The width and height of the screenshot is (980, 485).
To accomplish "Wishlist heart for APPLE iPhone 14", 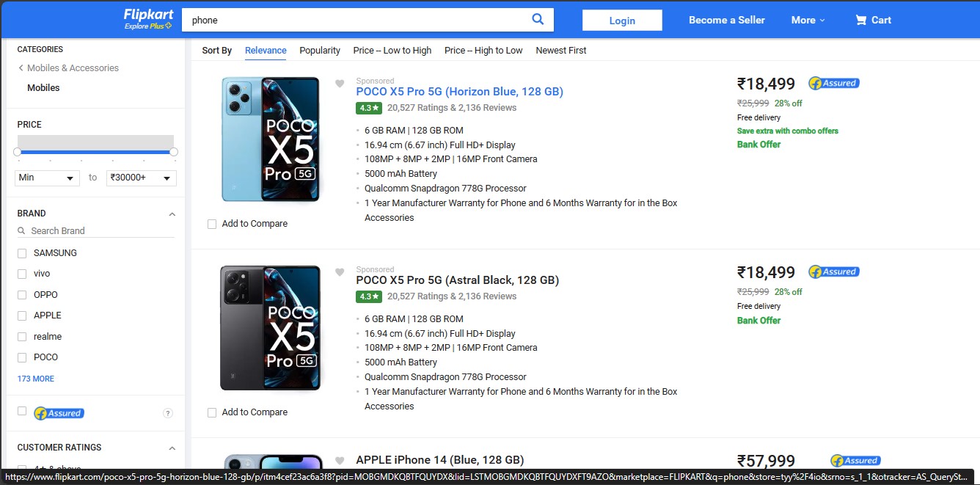I will point(340,461).
